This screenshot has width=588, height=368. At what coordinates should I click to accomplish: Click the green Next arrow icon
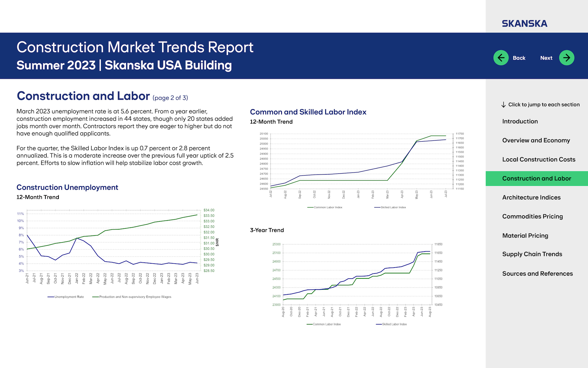(567, 58)
